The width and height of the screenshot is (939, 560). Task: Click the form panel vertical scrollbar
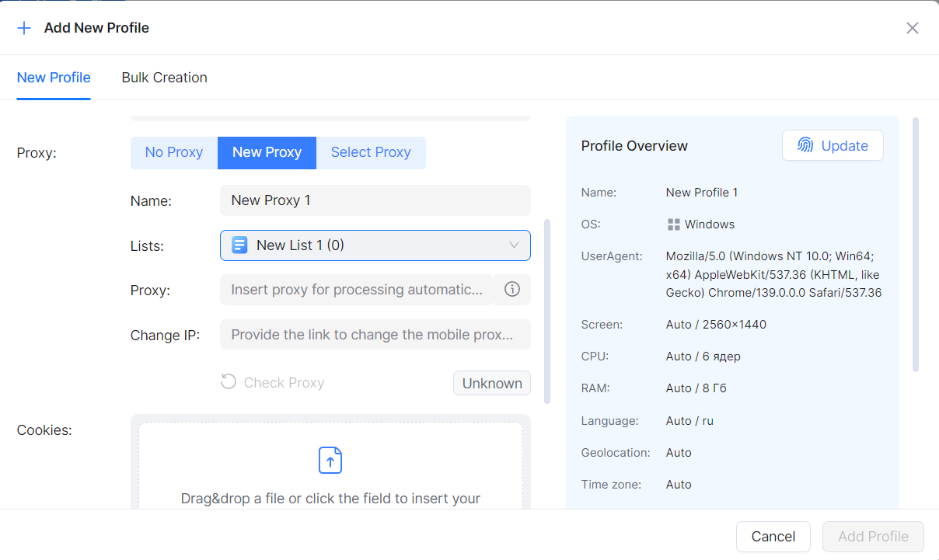pyautogui.click(x=547, y=311)
